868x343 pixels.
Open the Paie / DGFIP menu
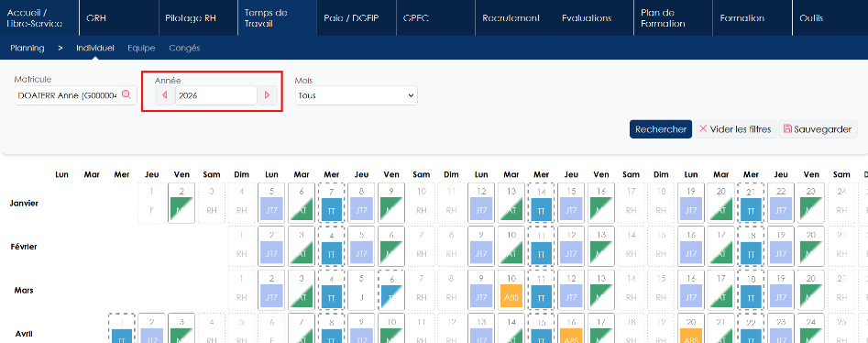pos(357,17)
